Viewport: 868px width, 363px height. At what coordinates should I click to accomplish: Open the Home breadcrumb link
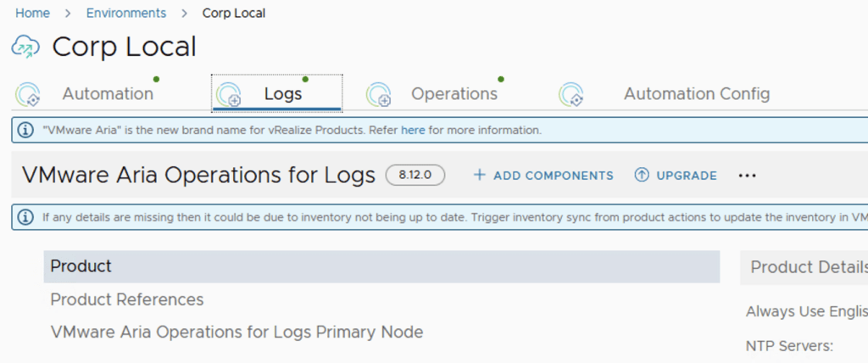click(x=32, y=13)
